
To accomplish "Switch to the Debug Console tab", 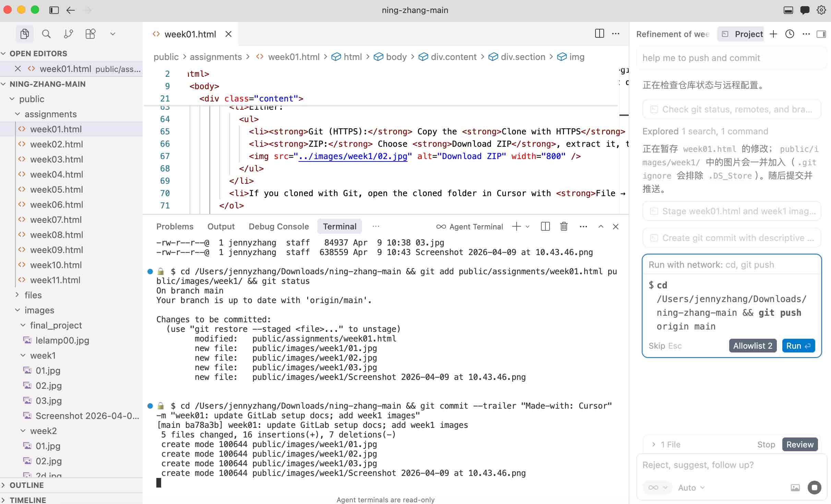I will pyautogui.click(x=278, y=226).
